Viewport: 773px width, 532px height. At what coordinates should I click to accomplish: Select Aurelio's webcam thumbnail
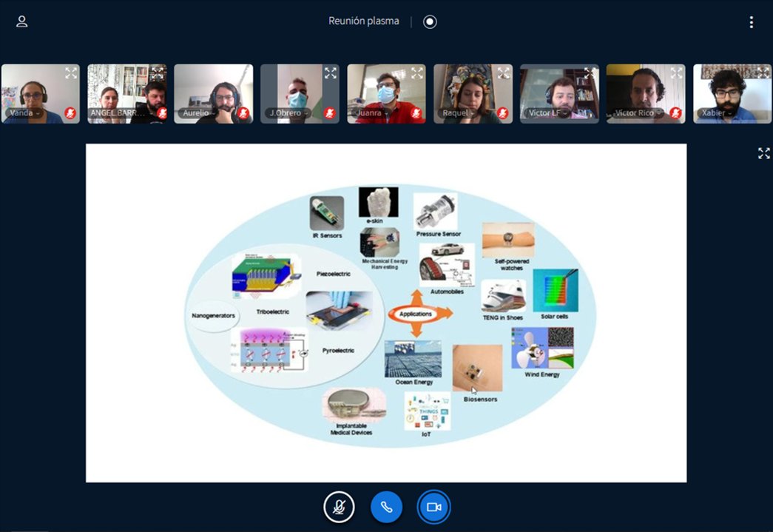(x=214, y=94)
